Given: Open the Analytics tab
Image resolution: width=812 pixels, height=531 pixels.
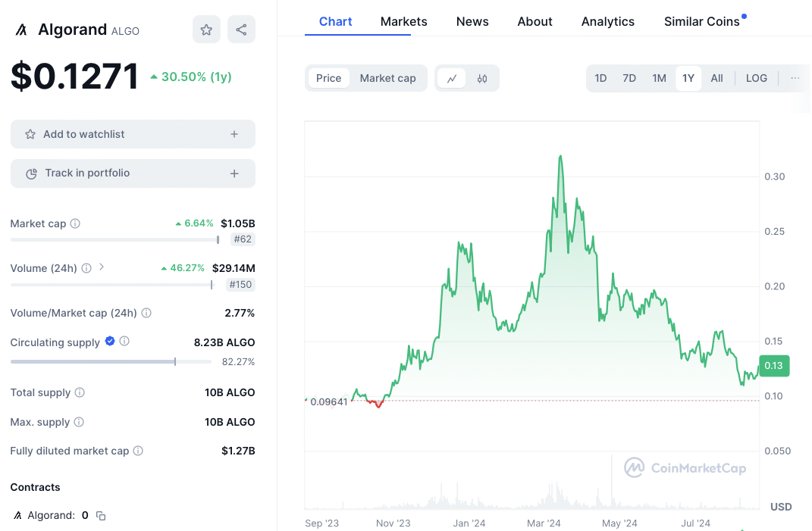Looking at the screenshot, I should (608, 22).
